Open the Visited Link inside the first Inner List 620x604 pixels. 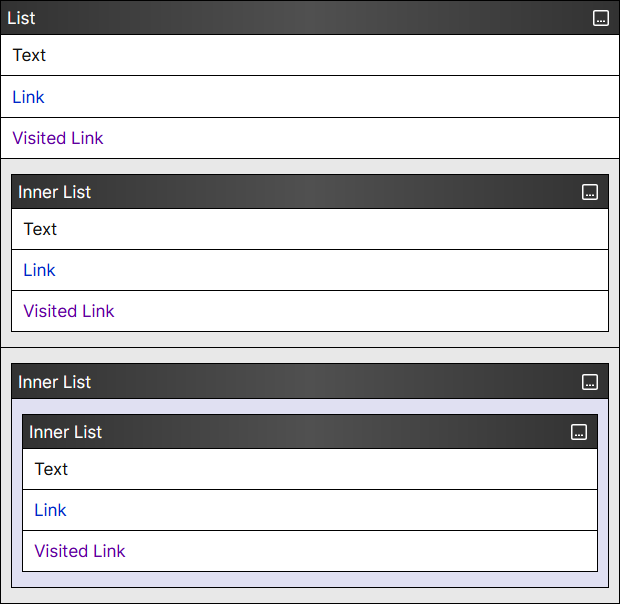(69, 311)
